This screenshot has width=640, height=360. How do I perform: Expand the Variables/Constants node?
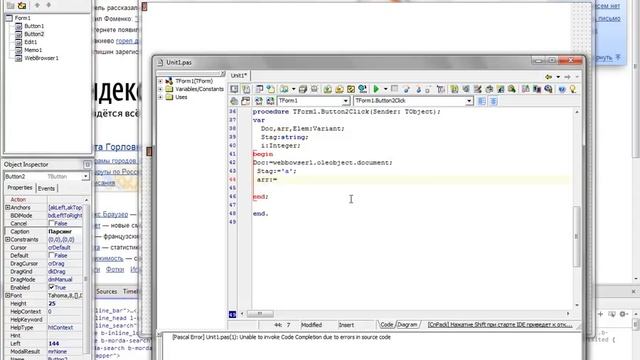[x=160, y=89]
